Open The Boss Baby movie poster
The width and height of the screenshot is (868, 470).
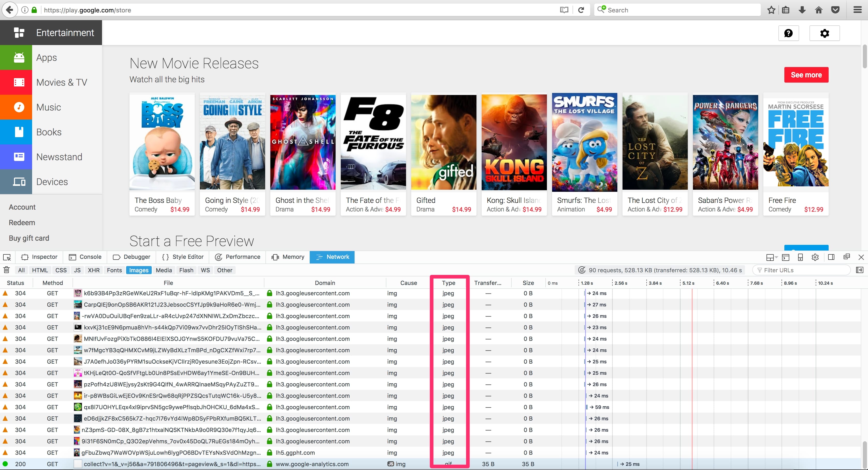coord(162,142)
